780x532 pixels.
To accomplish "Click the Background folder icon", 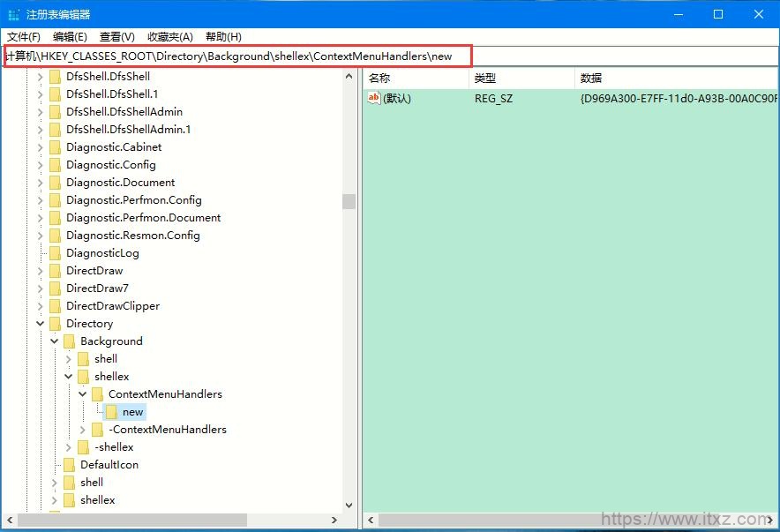I will (x=70, y=341).
